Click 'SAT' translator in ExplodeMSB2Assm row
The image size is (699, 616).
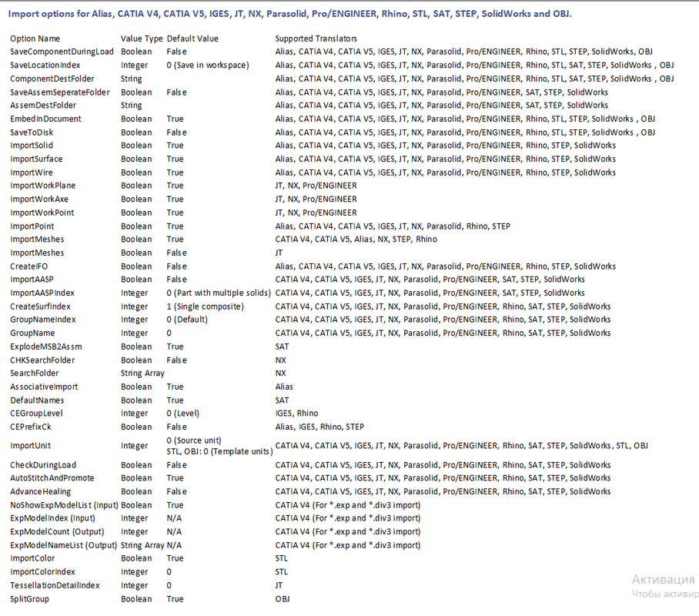282,346
